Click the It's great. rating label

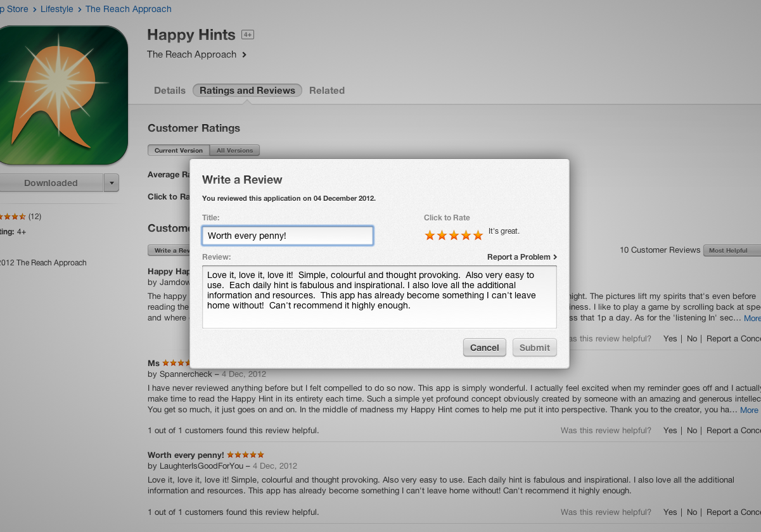(504, 231)
